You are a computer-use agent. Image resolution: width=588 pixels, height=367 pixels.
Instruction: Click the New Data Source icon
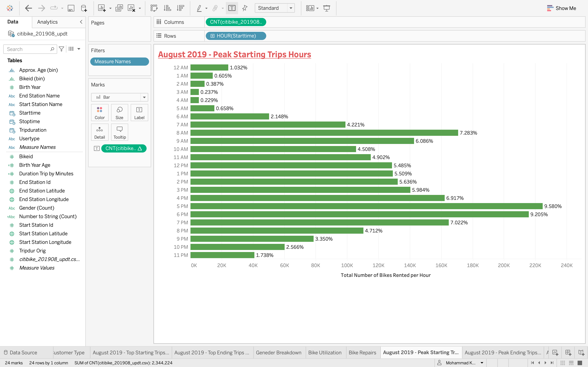tap(84, 8)
